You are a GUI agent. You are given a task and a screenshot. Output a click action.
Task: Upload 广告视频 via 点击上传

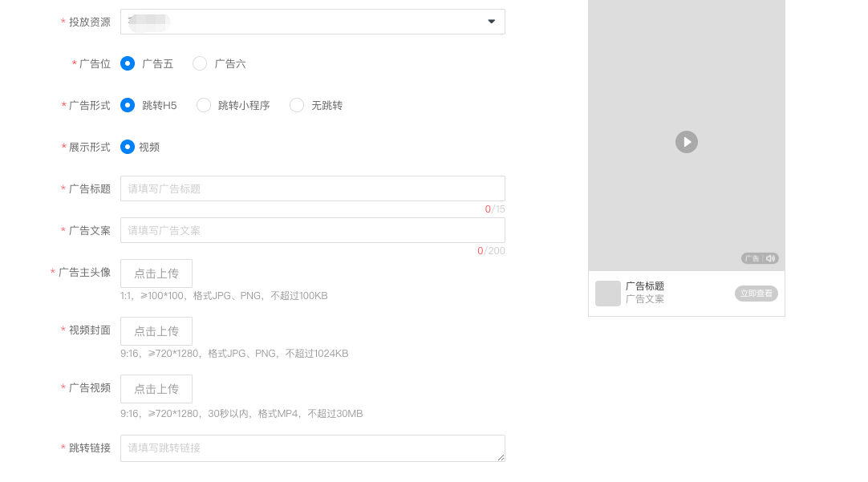(x=156, y=389)
